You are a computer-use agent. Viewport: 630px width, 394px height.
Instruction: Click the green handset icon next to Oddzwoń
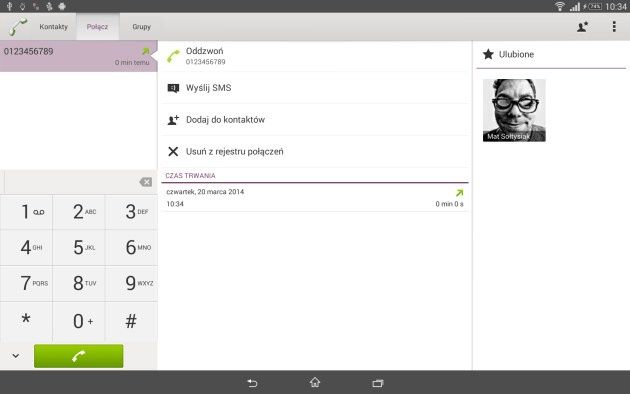click(x=173, y=56)
